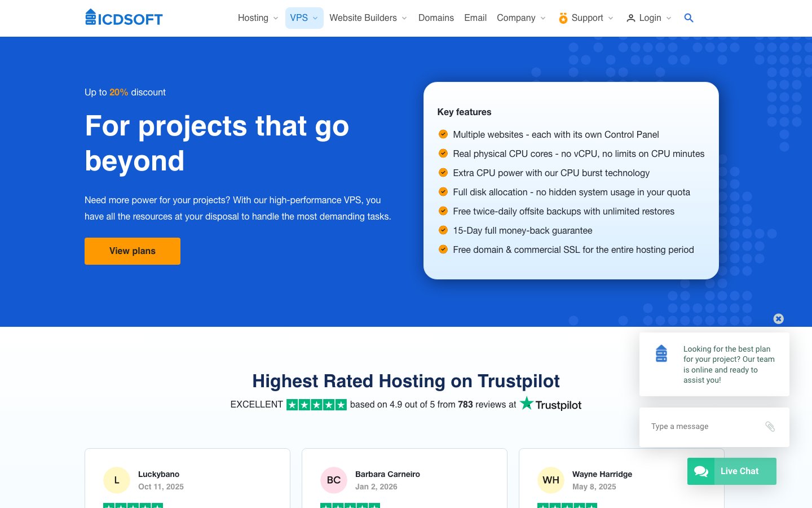Expand the Website Builders chevron
The width and height of the screenshot is (812, 508).
404,18
